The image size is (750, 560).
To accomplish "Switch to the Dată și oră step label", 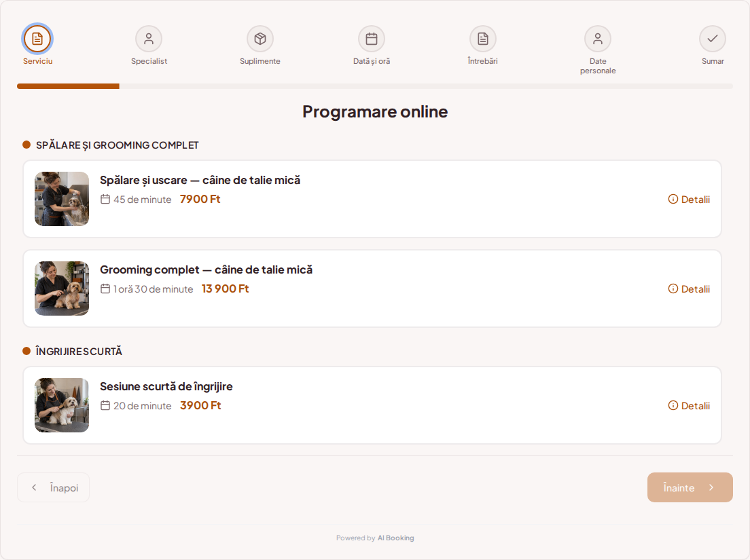I will pos(372,61).
